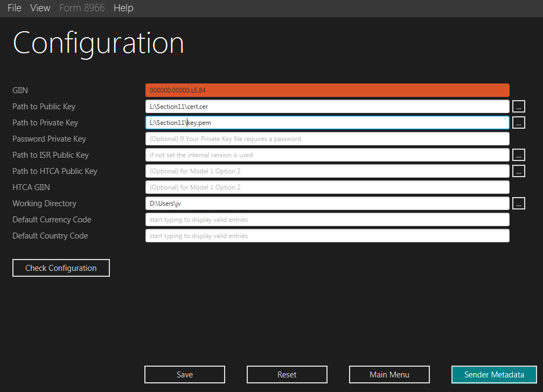The image size is (543, 392).
Task: Click the GIIN input field
Action: click(x=328, y=90)
